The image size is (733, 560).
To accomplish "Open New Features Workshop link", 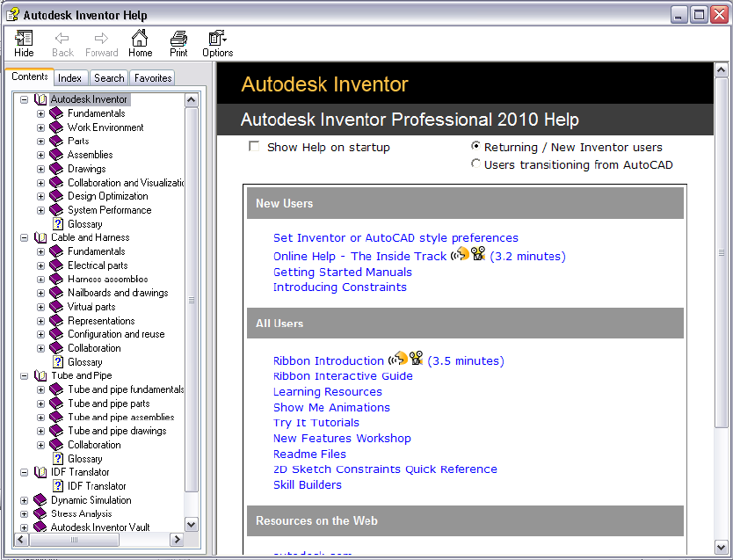I will tap(342, 438).
